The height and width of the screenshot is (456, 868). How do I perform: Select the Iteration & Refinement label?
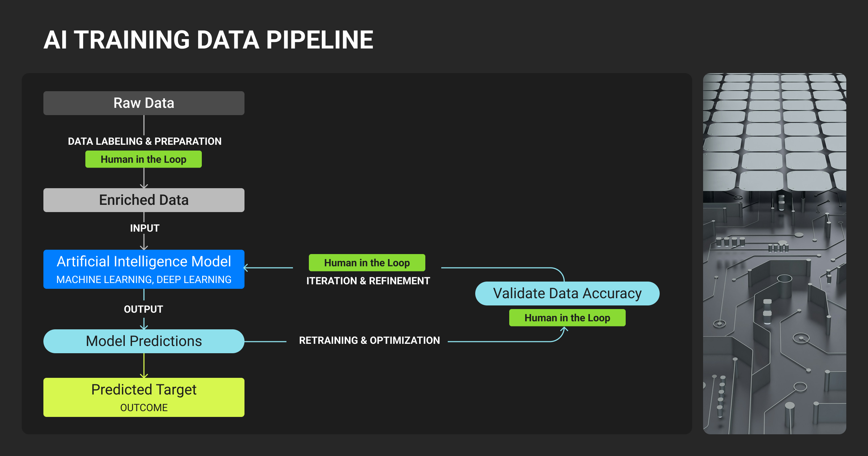tap(368, 281)
